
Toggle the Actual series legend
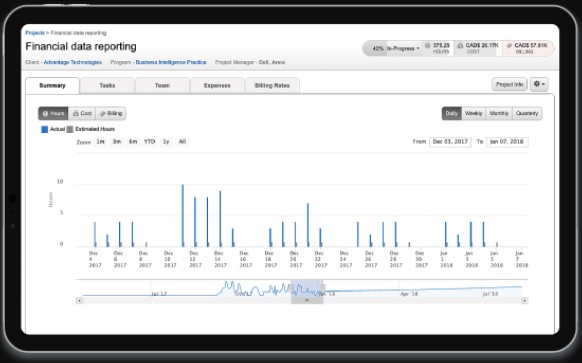(53, 129)
